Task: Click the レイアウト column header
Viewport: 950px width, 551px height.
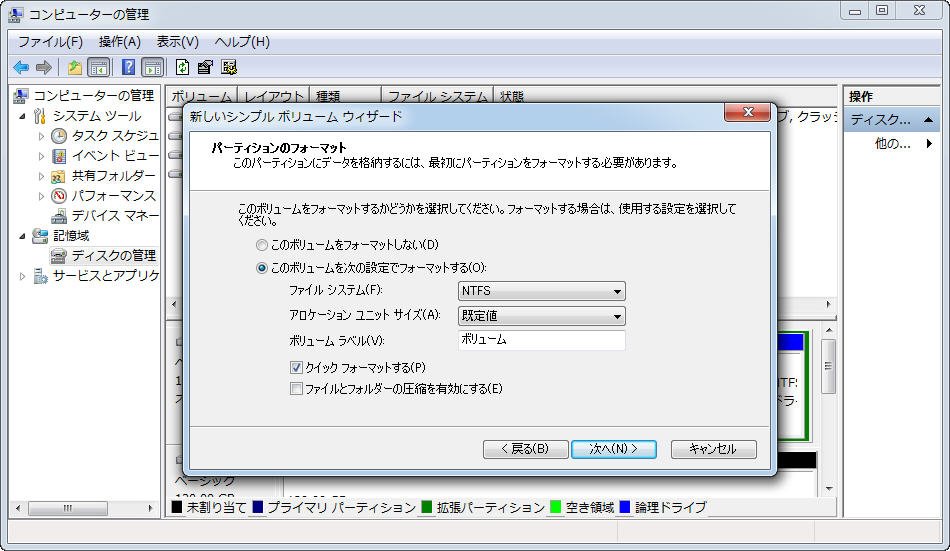Action: point(273,96)
